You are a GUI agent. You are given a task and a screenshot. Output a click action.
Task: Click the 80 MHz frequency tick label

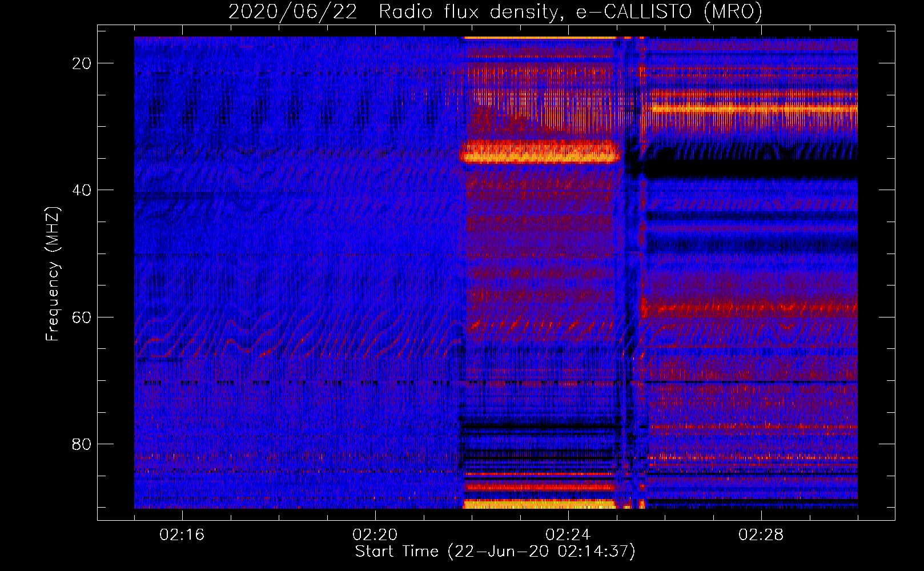(82, 444)
